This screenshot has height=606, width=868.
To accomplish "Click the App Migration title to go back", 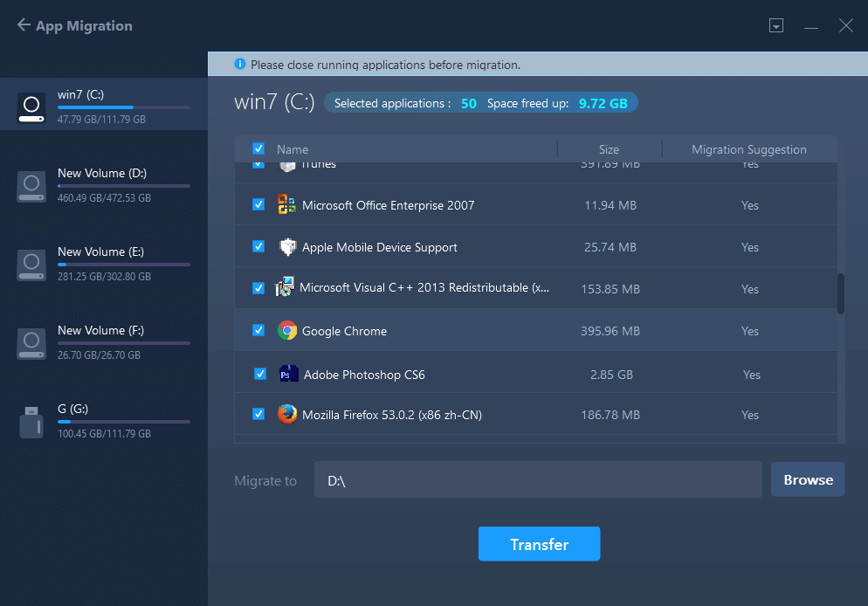I will [84, 26].
